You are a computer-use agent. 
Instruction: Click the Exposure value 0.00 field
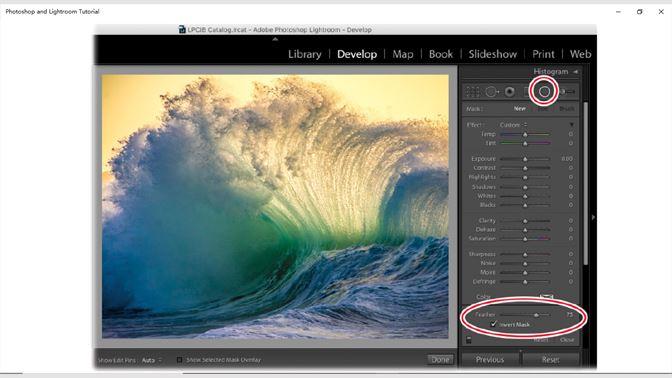click(567, 159)
